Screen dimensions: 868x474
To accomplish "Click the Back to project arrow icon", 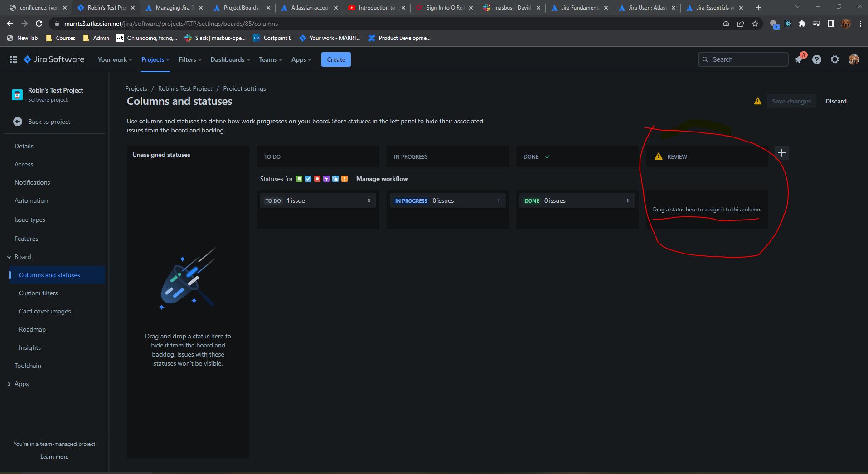I will point(18,122).
